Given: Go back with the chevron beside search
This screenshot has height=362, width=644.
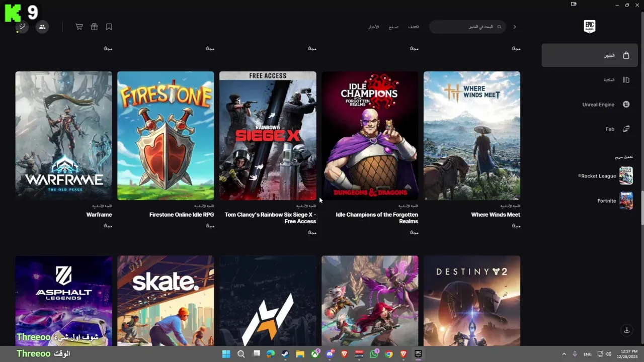Looking at the screenshot, I should (515, 27).
